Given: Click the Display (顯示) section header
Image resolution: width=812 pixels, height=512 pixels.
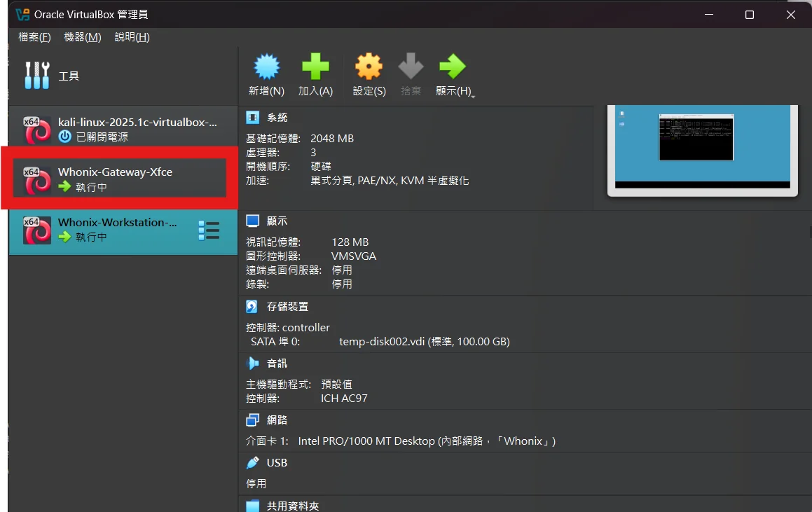Looking at the screenshot, I should point(277,221).
